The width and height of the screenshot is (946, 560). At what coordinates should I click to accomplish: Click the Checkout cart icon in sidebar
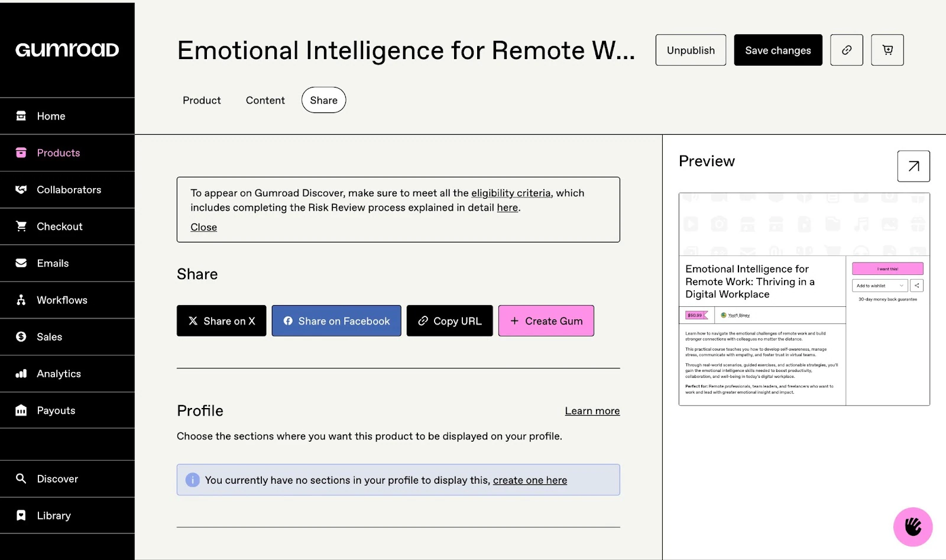tap(21, 226)
